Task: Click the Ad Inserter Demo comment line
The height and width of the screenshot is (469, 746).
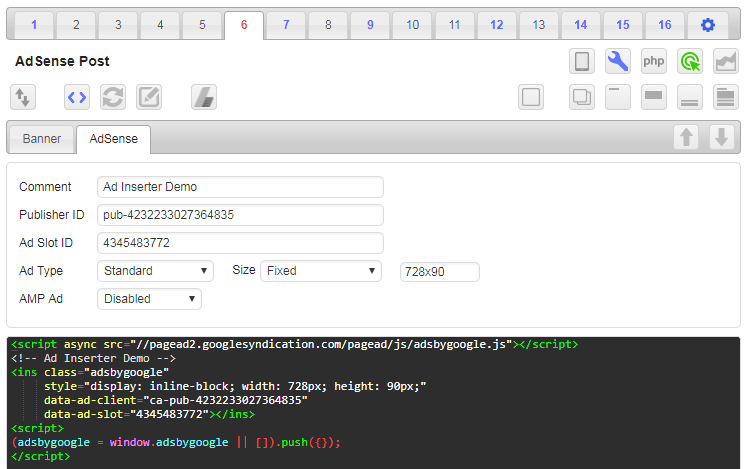Action: 94,358
